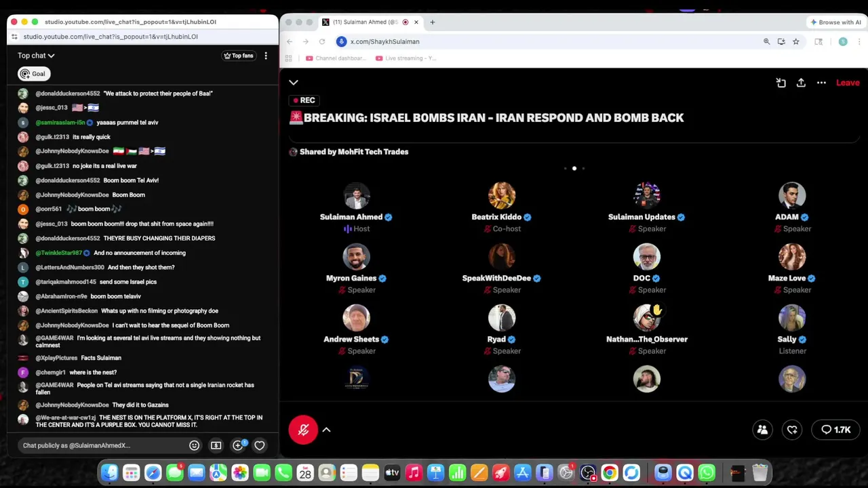868x488 pixels.
Task: Click the second page indicator dot
Action: tap(574, 168)
